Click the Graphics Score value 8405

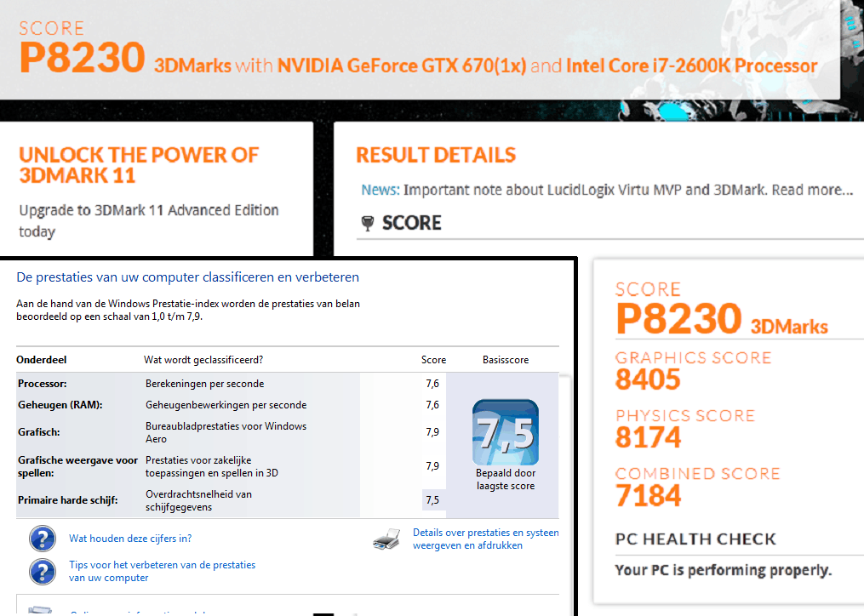coord(648,379)
